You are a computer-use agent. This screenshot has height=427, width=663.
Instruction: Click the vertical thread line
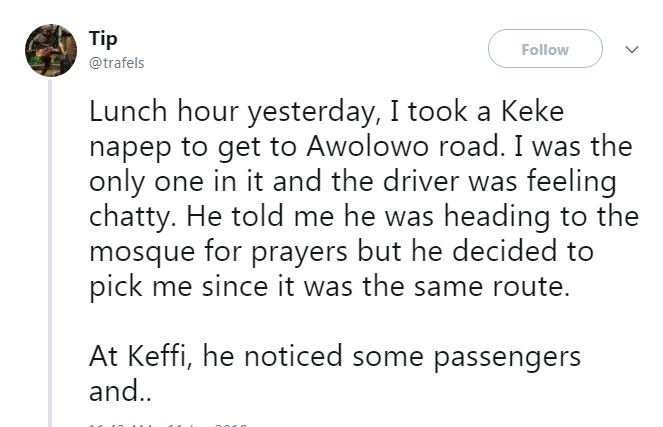click(x=49, y=250)
